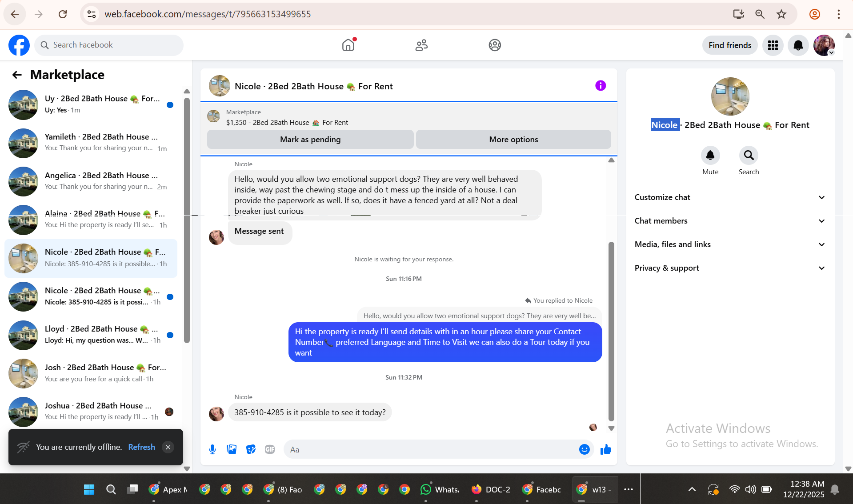
Task: Click the chat messages scrollbar
Action: [611, 331]
